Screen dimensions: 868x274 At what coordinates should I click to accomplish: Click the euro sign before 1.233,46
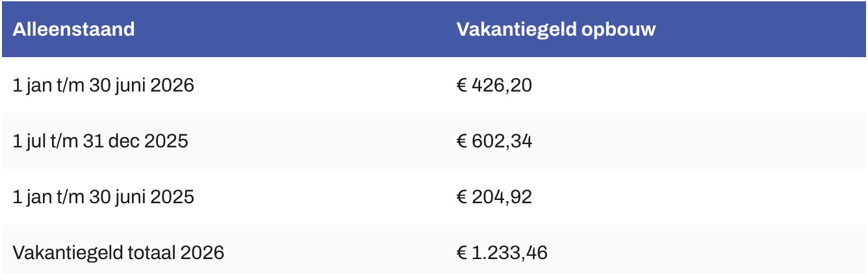pos(462,253)
